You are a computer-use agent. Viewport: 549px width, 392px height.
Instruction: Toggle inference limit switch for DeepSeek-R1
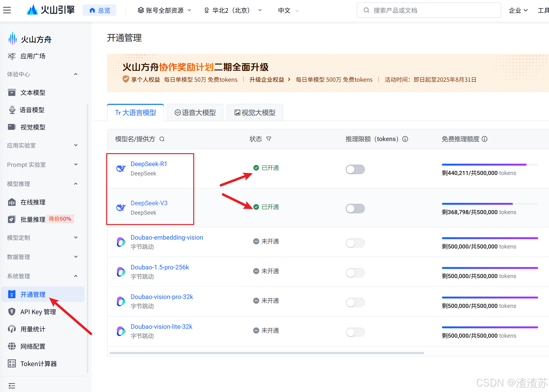pyautogui.click(x=355, y=169)
